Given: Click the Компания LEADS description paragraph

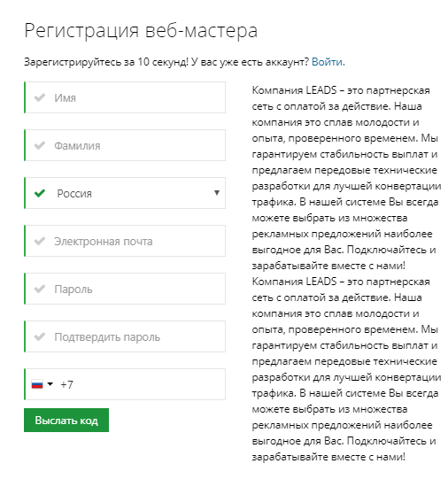Looking at the screenshot, I should [x=346, y=274].
